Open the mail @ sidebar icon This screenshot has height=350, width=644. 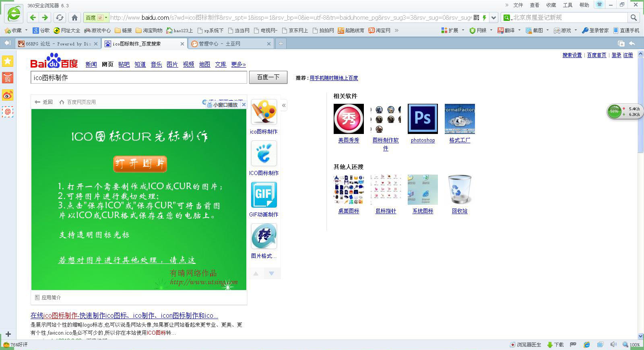coord(8,112)
